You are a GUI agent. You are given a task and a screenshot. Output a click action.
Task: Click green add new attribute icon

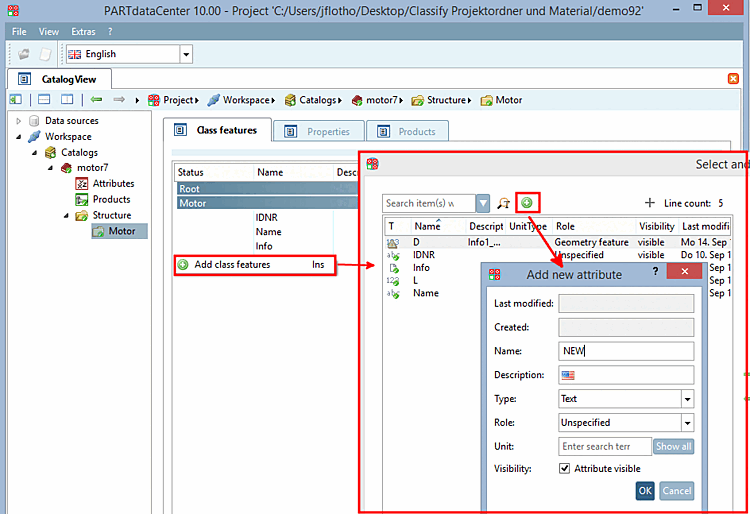(x=527, y=203)
